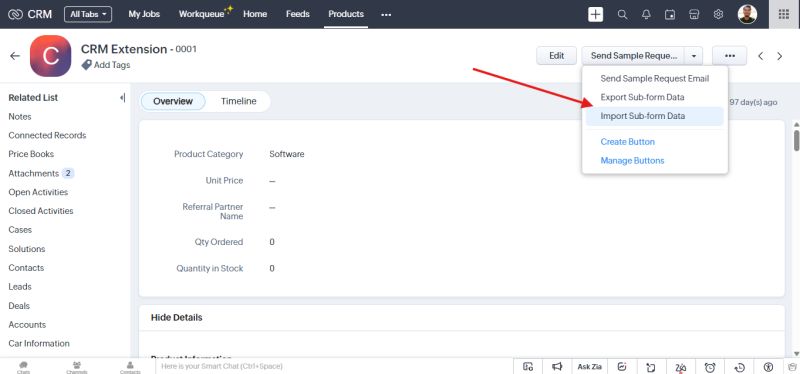Viewport: 800px width, 374px height.
Task: Open the Products tab
Action: [x=346, y=14]
